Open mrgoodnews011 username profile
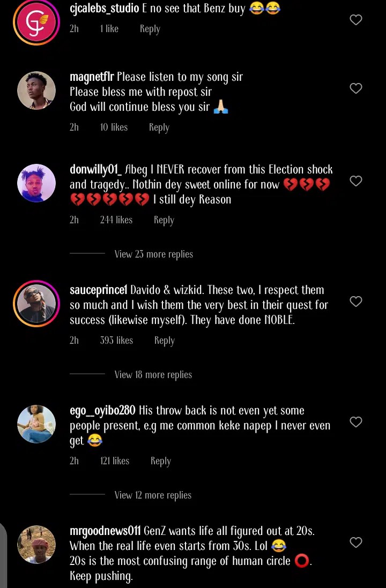This screenshot has width=386, height=588. click(x=105, y=531)
